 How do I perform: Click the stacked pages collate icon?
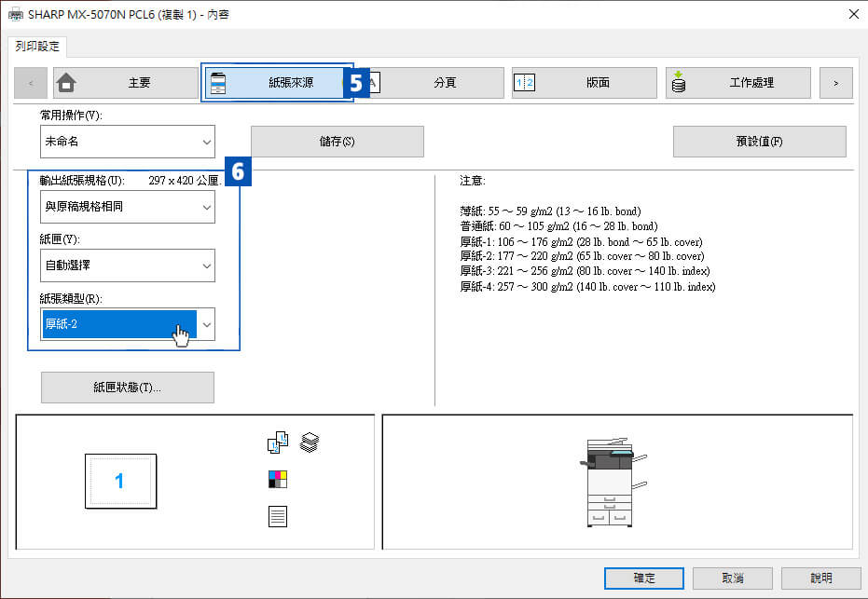tap(310, 443)
